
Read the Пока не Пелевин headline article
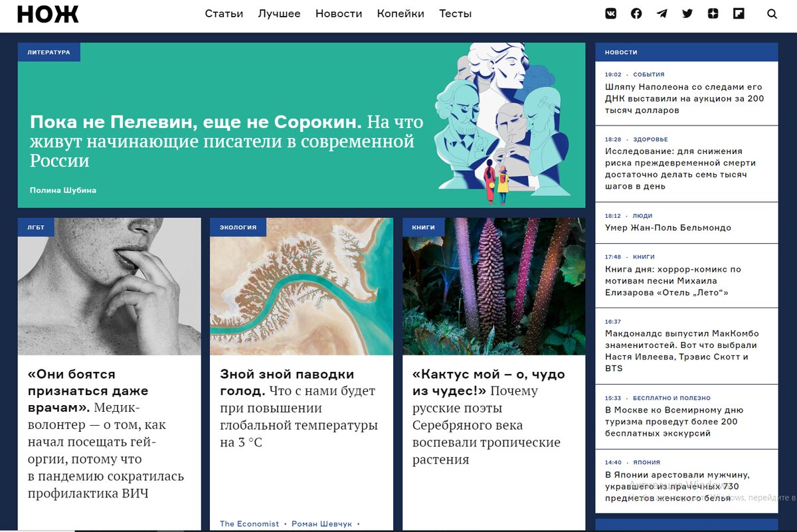click(x=226, y=141)
